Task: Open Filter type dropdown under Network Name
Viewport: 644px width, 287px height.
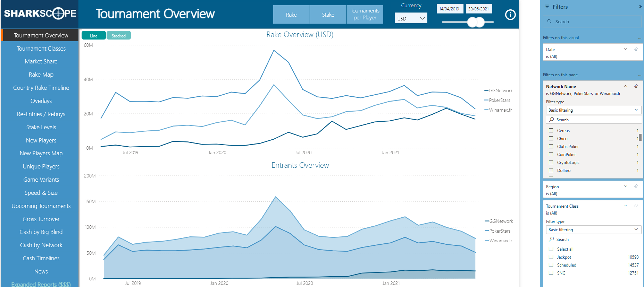Action: [x=593, y=110]
